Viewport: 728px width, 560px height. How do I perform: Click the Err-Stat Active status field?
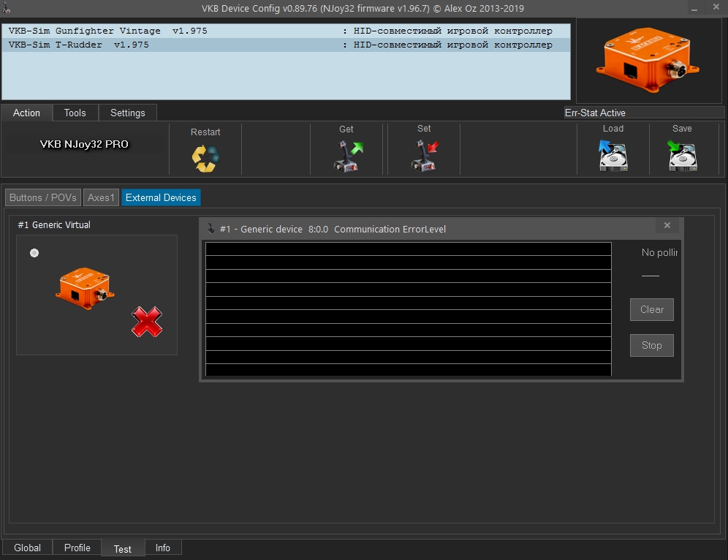[x=643, y=113]
